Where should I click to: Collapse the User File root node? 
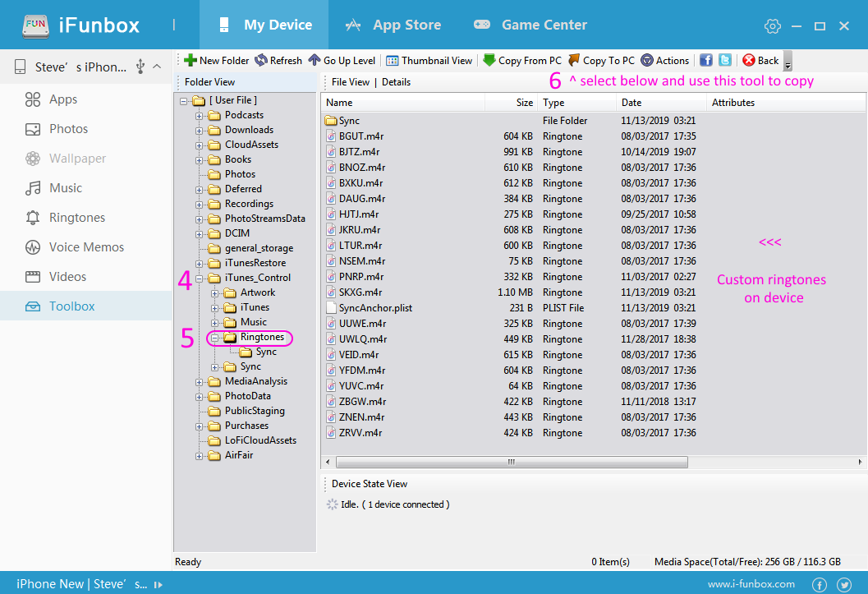click(x=184, y=101)
